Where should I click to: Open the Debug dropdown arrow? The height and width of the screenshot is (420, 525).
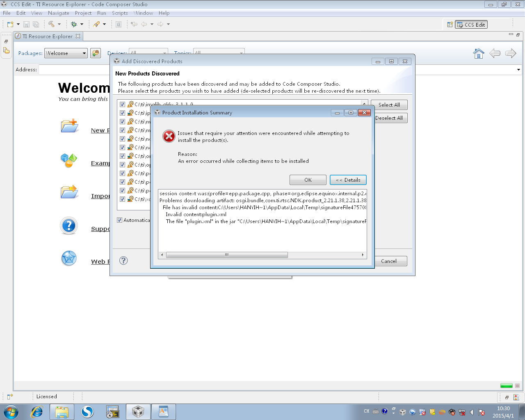(x=82, y=24)
